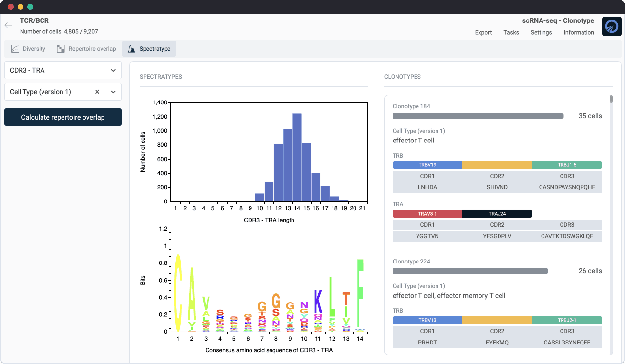Screen dimensions: 625x364
Task: Click the dark TRAJ24 gene segment
Action: 497,214
